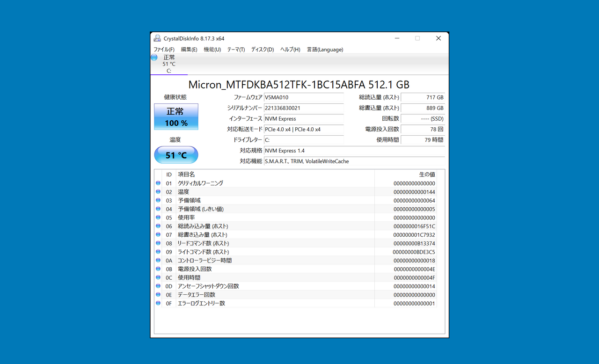Click status orb for ID 0F エラーログエントリー数
Image resolution: width=599 pixels, height=364 pixels.
click(158, 303)
